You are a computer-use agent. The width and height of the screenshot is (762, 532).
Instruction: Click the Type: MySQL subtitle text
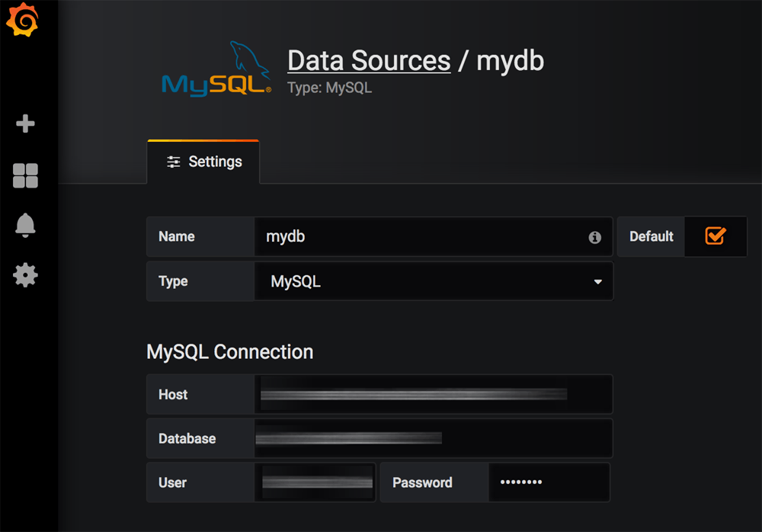coord(329,88)
